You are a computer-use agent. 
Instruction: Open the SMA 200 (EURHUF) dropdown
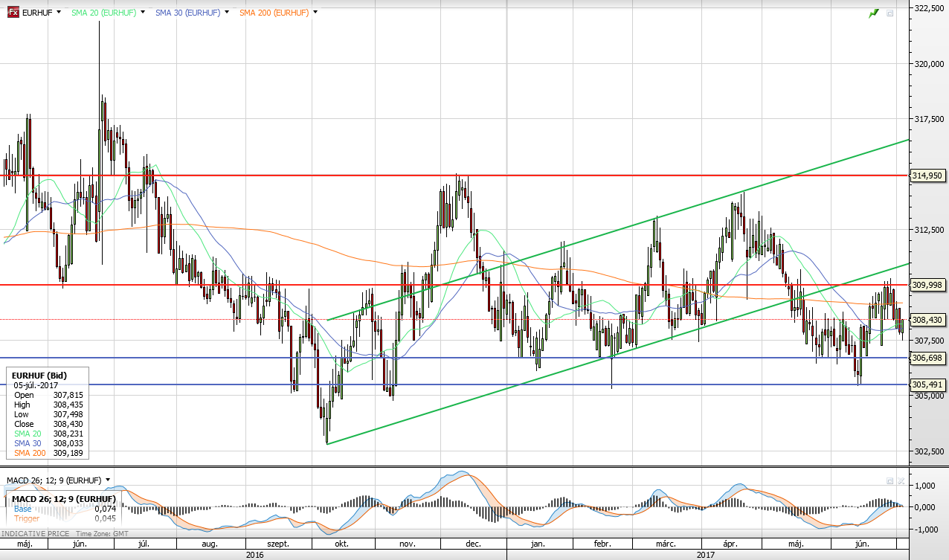click(x=316, y=13)
